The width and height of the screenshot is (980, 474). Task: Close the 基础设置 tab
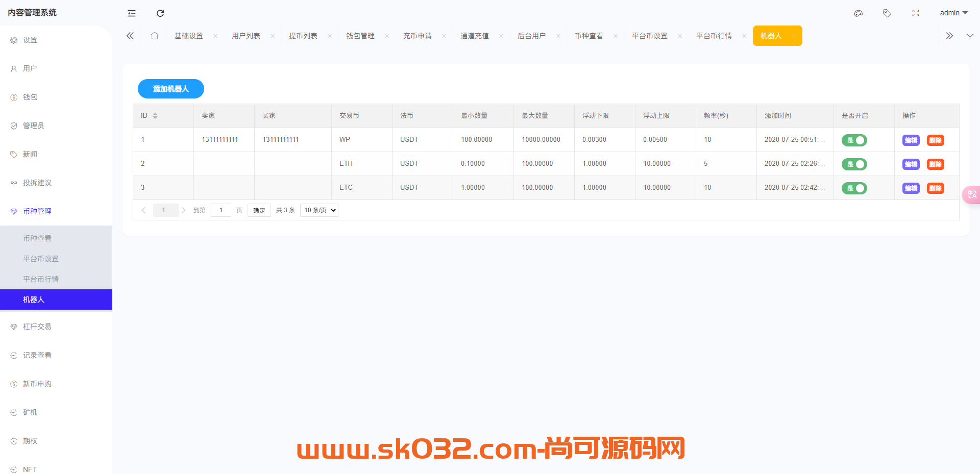coord(215,36)
